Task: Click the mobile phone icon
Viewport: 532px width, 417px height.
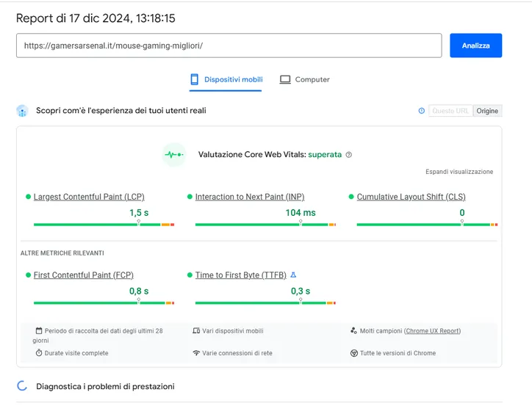Action: tap(195, 79)
